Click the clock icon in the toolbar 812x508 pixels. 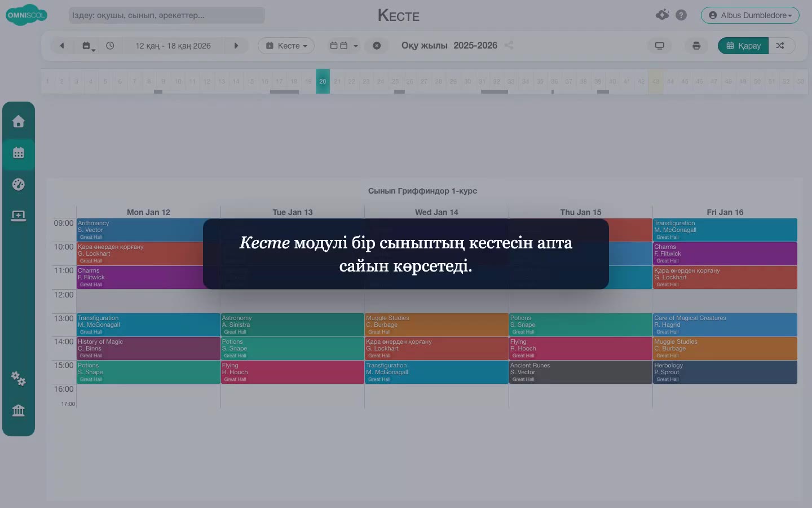(x=110, y=46)
